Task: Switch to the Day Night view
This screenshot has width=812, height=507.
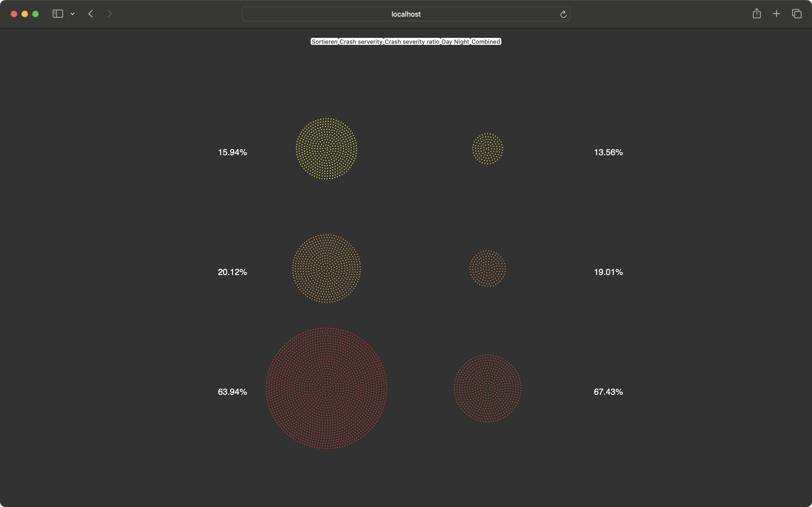Action: click(455, 42)
